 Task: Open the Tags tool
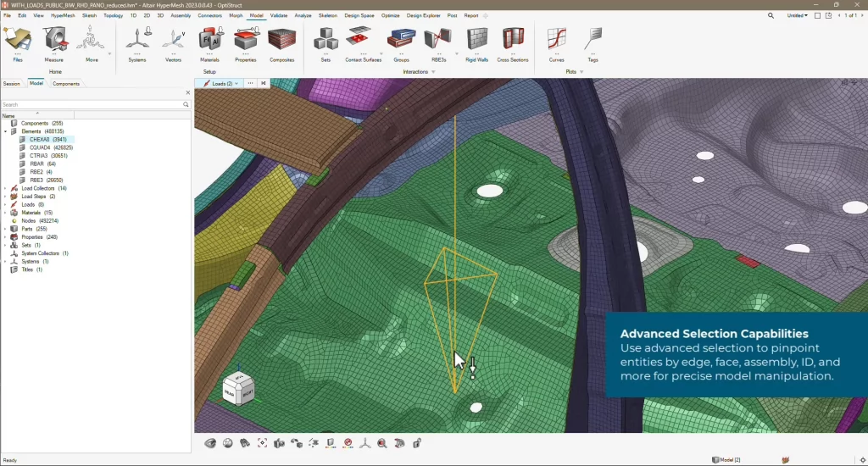point(593,44)
